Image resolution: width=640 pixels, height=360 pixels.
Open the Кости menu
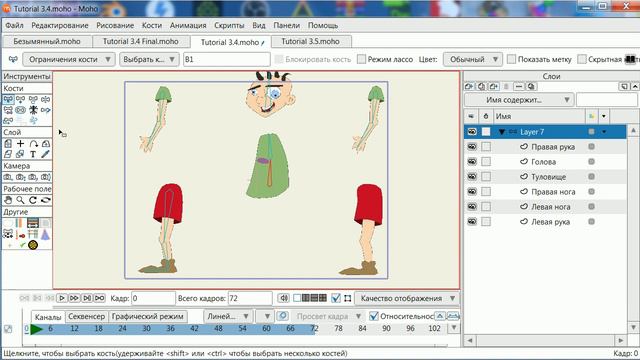tap(152, 25)
